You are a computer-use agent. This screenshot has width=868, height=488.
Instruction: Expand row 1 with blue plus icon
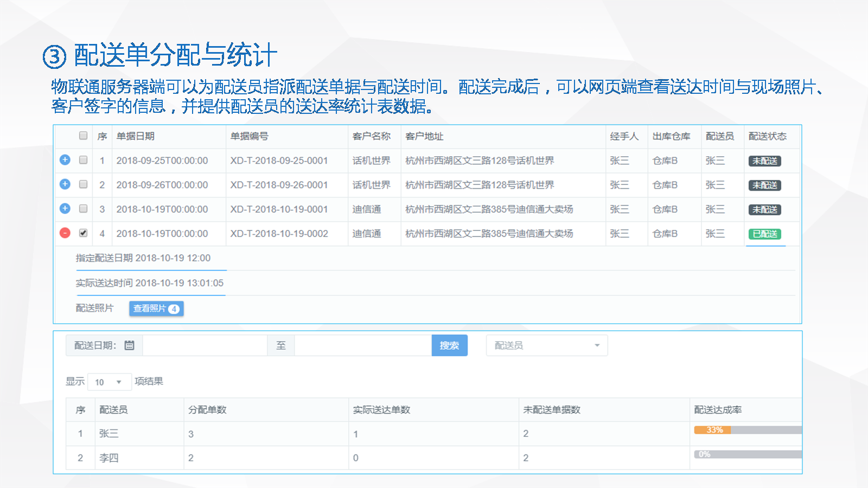(x=65, y=160)
